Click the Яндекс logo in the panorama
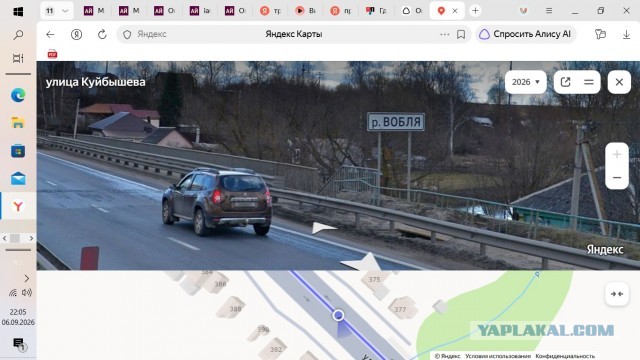 pos(605,249)
